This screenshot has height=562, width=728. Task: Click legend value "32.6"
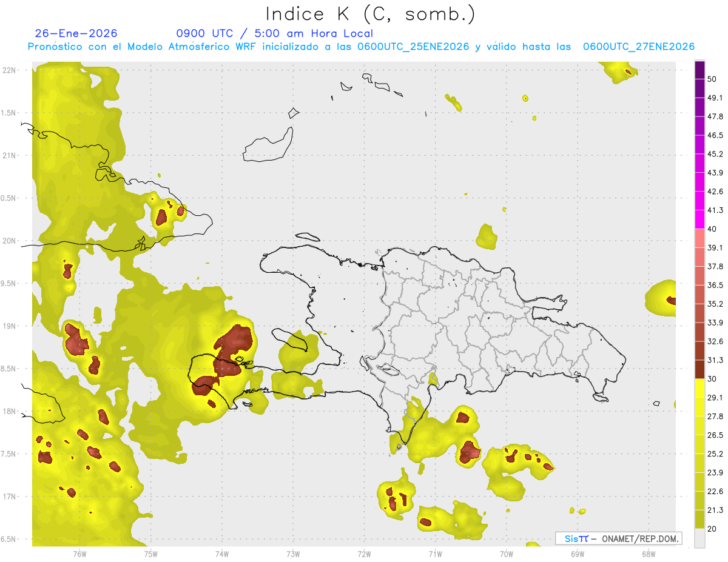(715, 341)
